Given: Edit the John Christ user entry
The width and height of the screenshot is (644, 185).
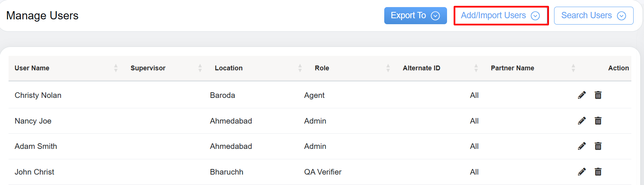Looking at the screenshot, I should [582, 172].
